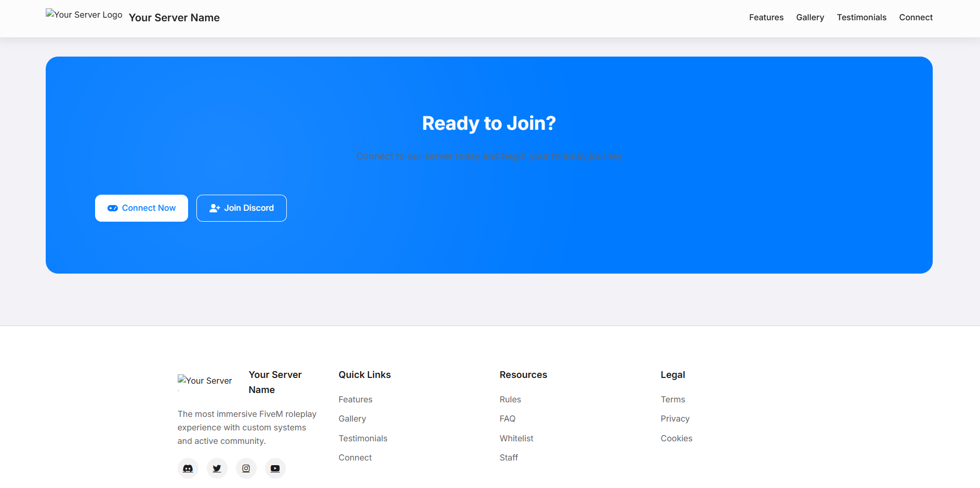Open the Privacy policy link
Screen dimensions: 980x488
click(x=675, y=418)
